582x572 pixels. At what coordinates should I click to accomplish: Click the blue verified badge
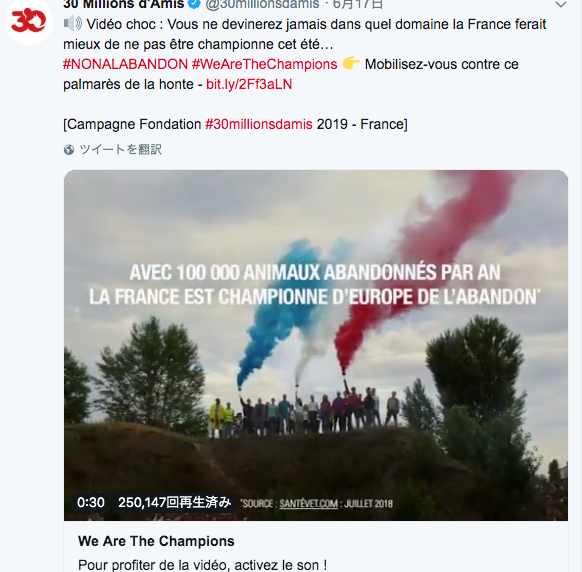coord(194,4)
